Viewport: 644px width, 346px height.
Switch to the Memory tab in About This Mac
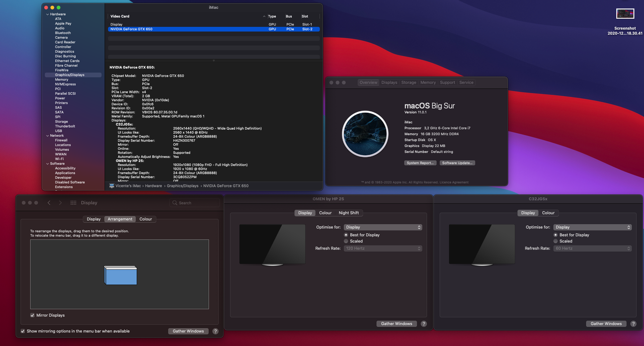click(428, 82)
